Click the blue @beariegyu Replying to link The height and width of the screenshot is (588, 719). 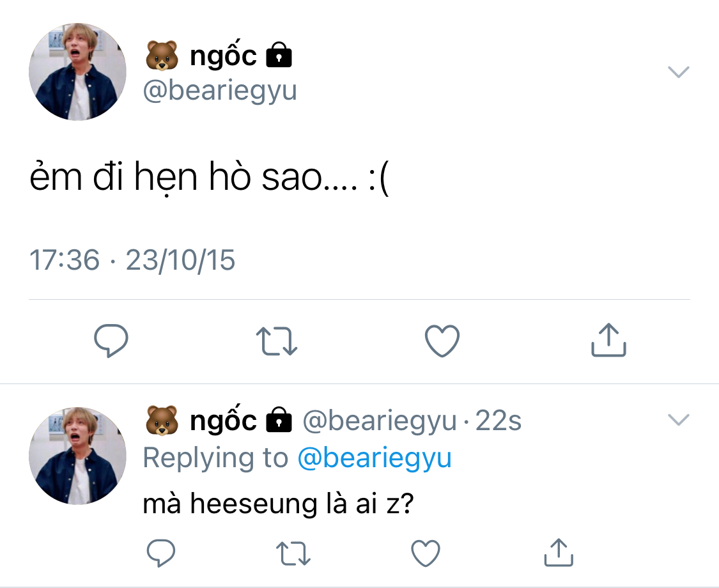(375, 458)
